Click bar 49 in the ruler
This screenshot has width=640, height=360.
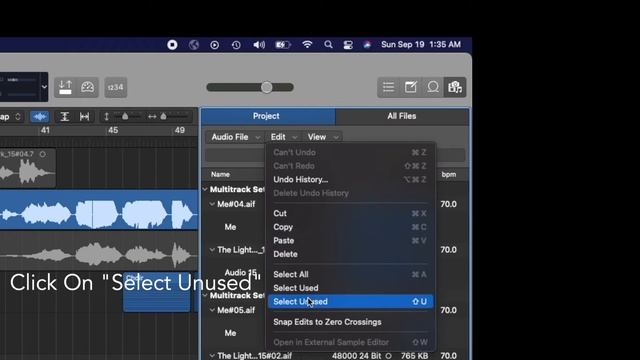[x=180, y=131]
